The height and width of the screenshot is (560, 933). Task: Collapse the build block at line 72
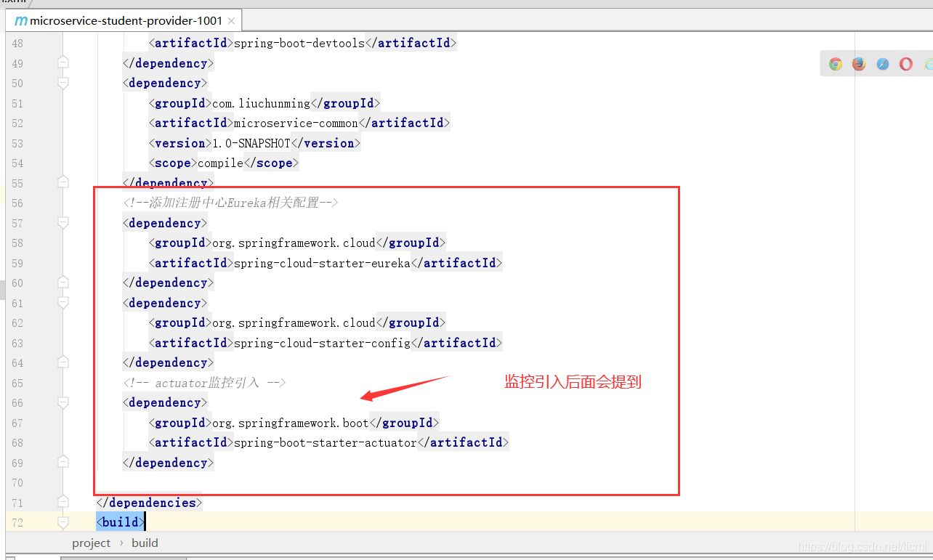point(63,522)
